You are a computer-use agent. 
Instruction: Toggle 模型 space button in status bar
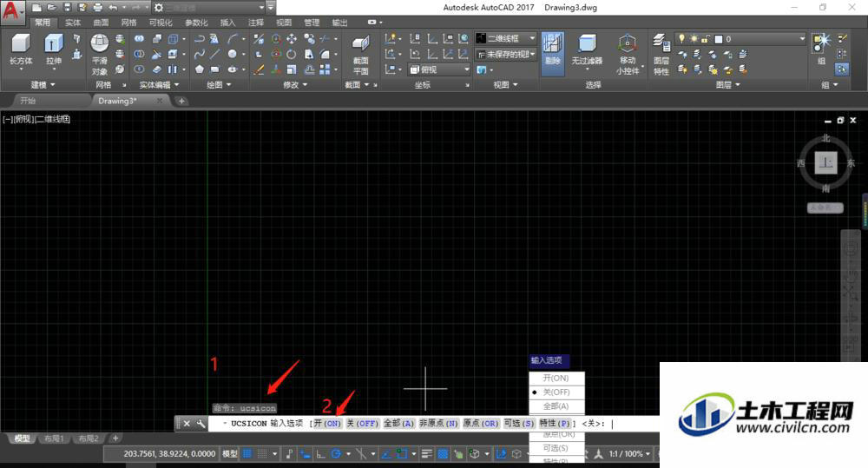point(230,453)
